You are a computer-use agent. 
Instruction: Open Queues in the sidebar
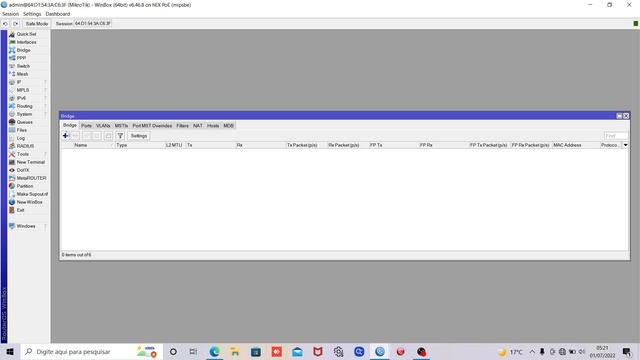click(x=24, y=122)
